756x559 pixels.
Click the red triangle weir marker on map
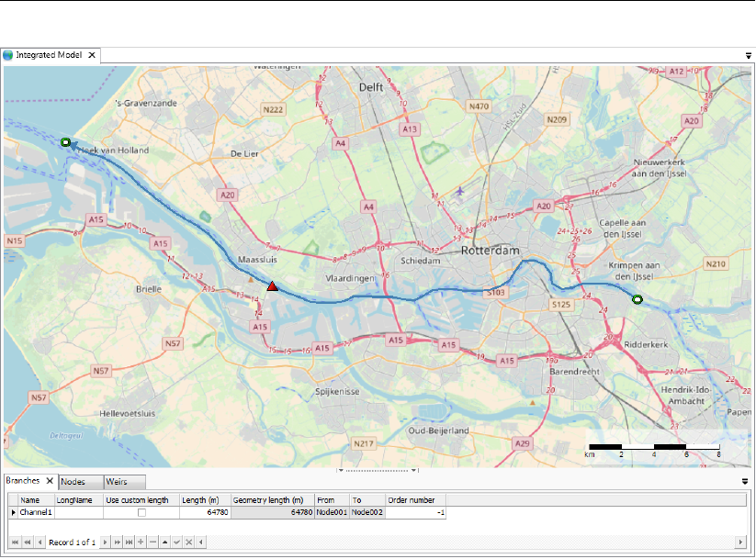(x=273, y=286)
